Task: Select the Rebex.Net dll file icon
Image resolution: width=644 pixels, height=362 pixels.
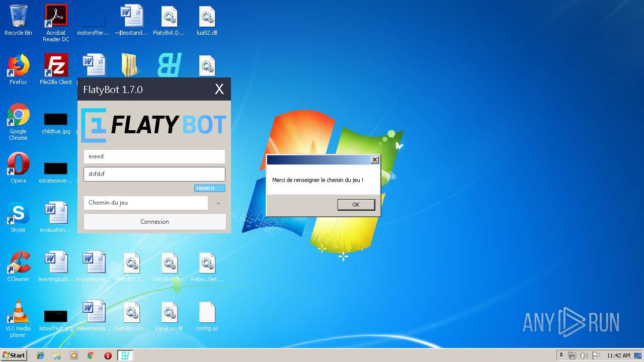Action: tap(207, 266)
